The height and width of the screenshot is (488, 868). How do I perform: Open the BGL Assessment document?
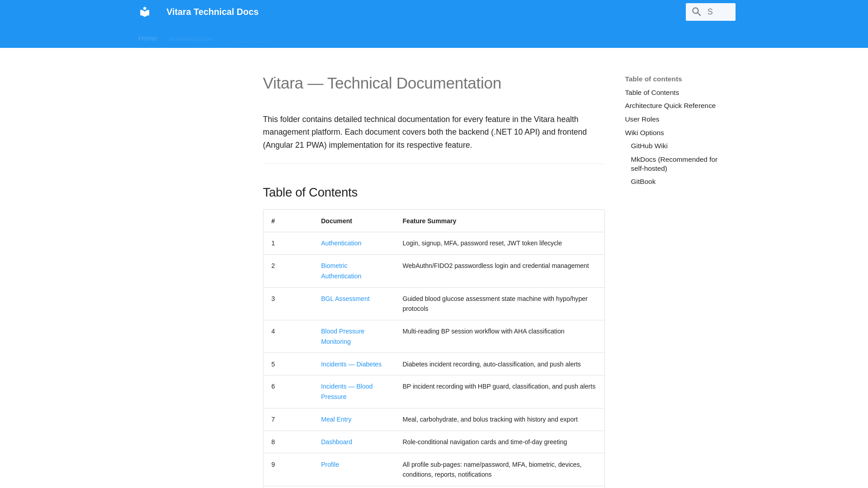(x=345, y=299)
